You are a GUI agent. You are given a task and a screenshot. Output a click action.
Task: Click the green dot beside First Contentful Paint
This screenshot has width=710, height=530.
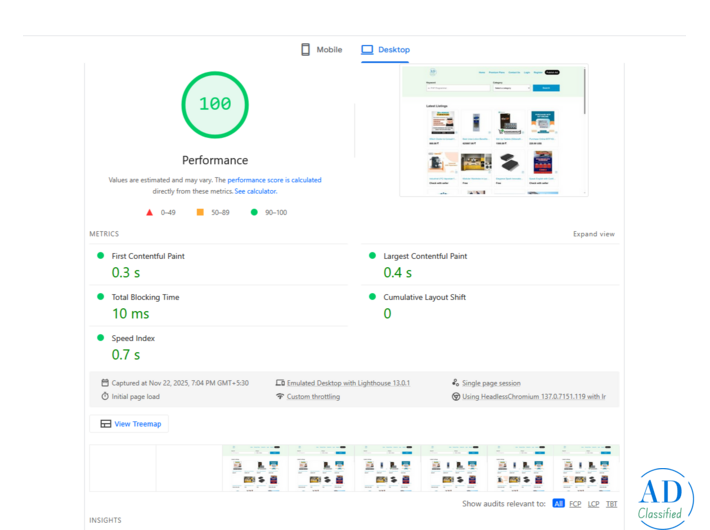click(101, 255)
